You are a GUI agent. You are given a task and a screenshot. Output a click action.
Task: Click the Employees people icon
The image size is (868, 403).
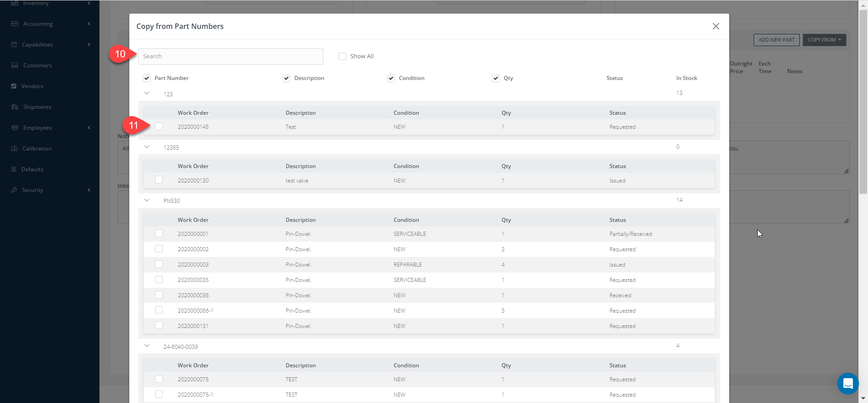[x=14, y=128]
